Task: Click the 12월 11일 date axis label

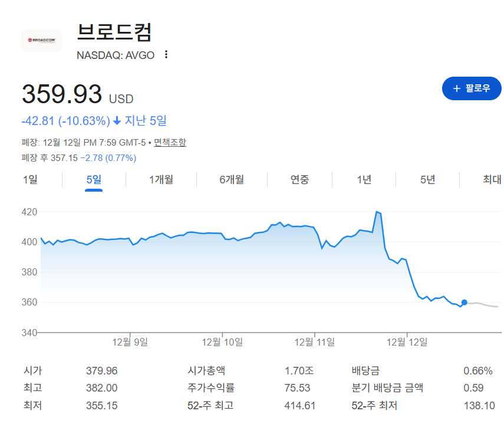Action: click(315, 341)
